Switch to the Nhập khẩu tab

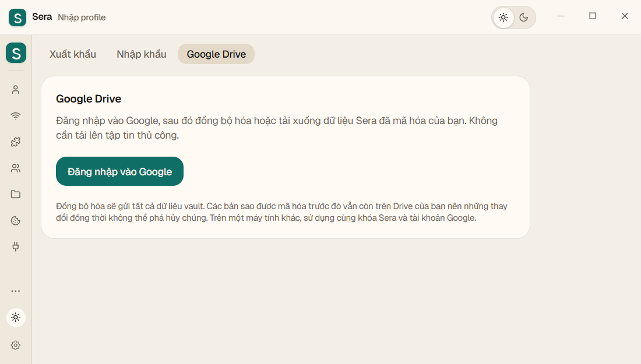[x=142, y=54]
